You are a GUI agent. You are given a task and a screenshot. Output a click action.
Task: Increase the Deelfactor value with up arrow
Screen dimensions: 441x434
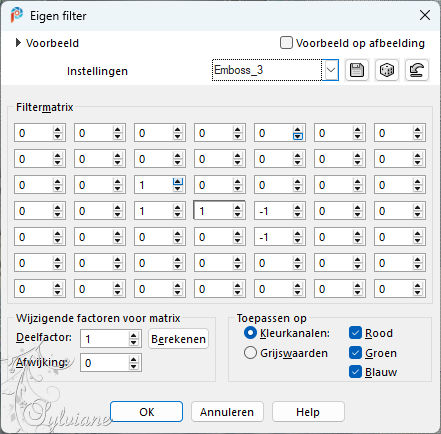[x=133, y=336]
